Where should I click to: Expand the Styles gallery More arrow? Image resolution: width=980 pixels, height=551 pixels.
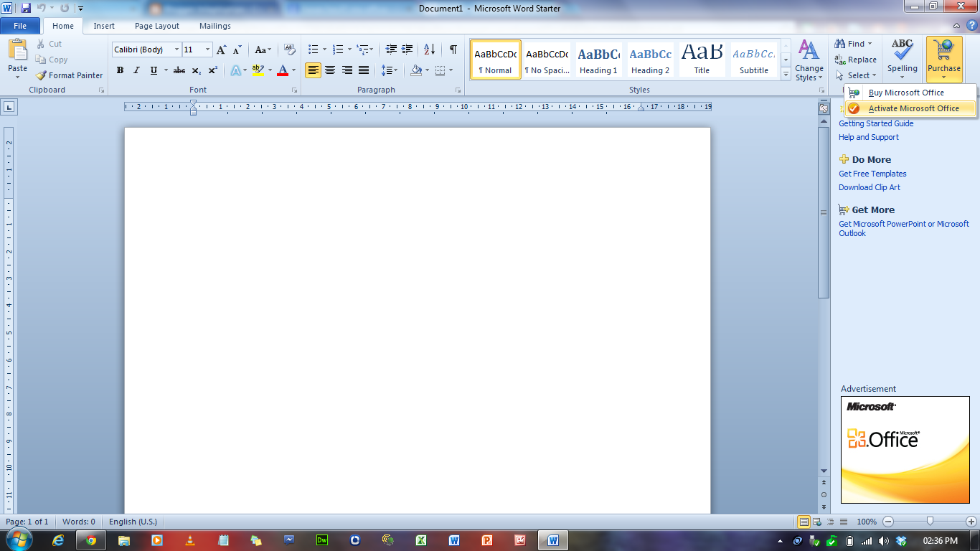tap(786, 74)
